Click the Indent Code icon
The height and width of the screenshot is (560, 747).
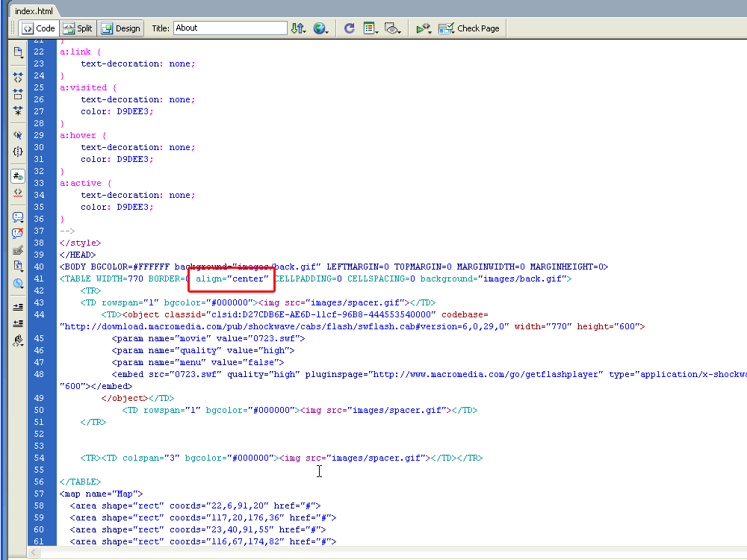[18, 306]
